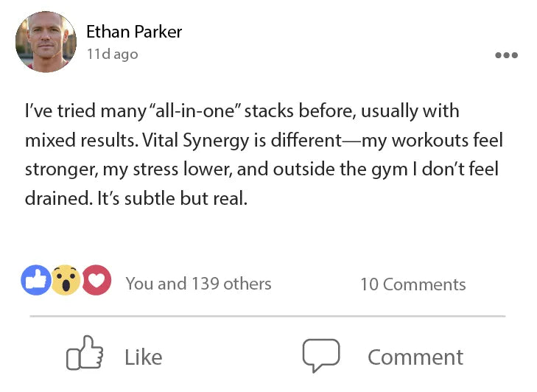This screenshot has width=537, height=392.
Task: Open the three-dot post options menu
Action: 506,55
